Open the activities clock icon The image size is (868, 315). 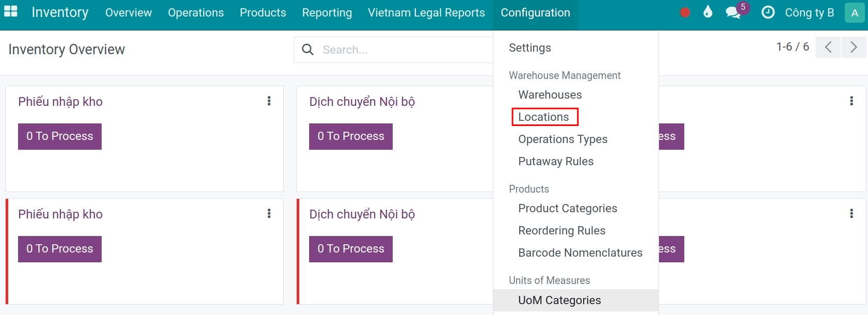click(x=768, y=12)
